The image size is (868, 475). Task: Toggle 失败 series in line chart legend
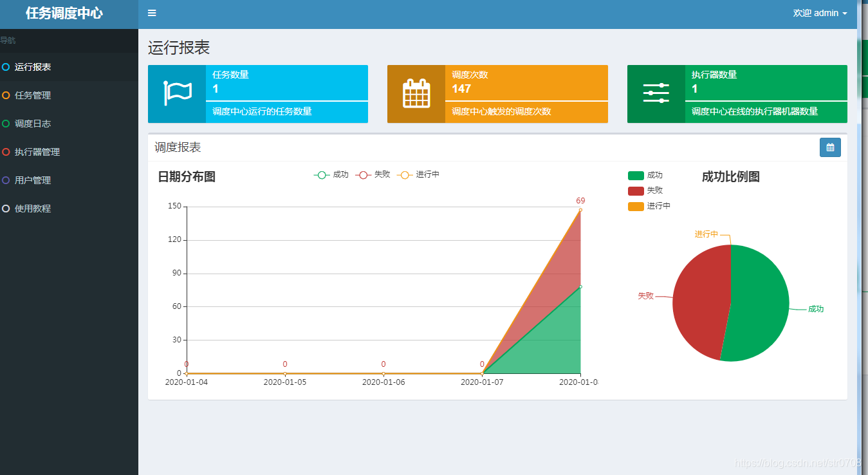pyautogui.click(x=373, y=174)
